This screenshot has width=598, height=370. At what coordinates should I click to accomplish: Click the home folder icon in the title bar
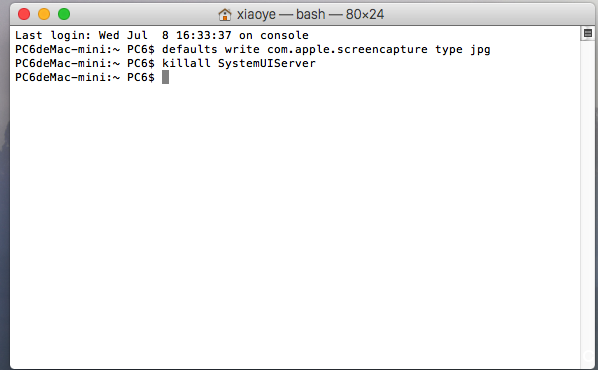tap(225, 14)
